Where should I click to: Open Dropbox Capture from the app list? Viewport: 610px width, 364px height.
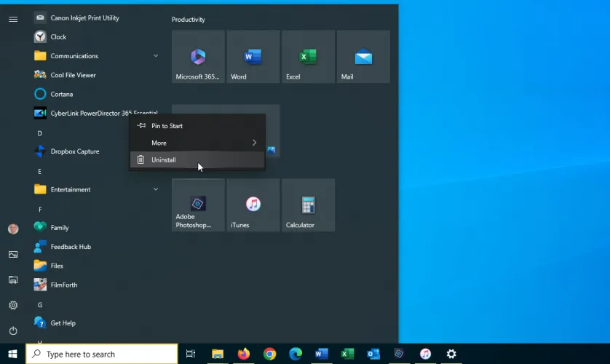74,151
